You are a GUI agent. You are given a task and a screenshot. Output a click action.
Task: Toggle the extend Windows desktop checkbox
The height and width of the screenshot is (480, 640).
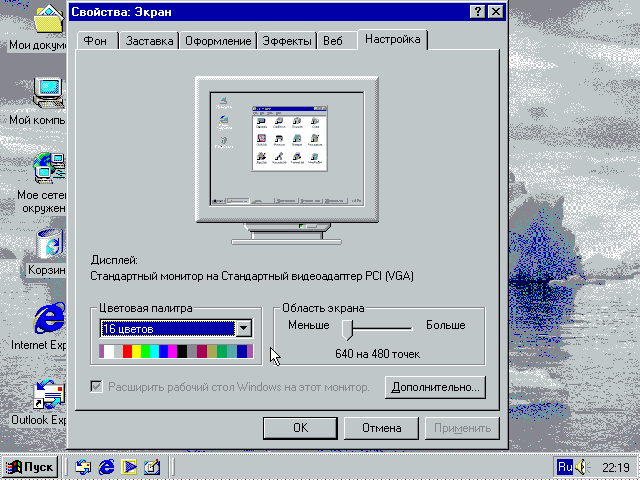pos(96,386)
